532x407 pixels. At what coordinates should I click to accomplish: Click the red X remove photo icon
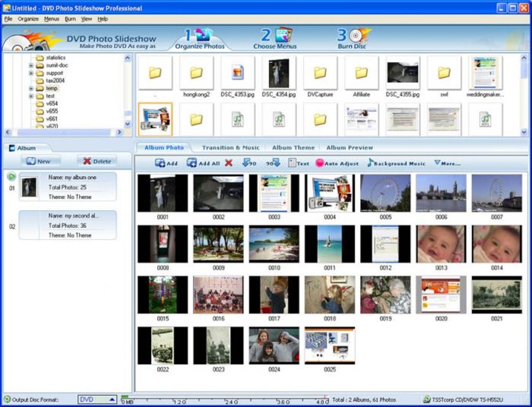tap(228, 163)
